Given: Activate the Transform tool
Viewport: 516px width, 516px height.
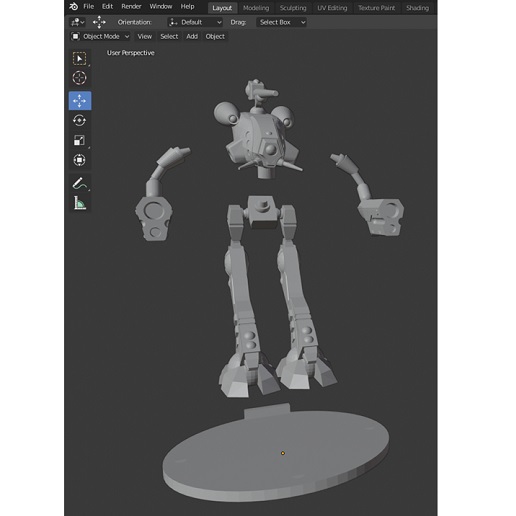Looking at the screenshot, I should (x=79, y=160).
